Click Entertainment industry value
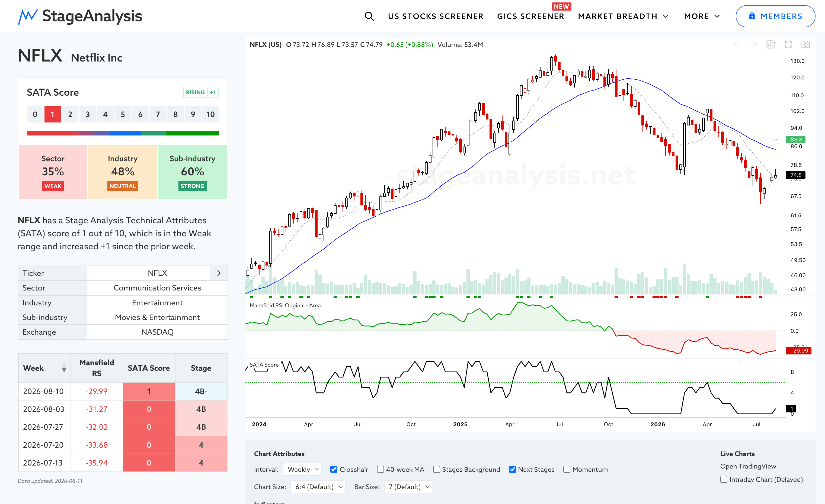 pyautogui.click(x=157, y=303)
